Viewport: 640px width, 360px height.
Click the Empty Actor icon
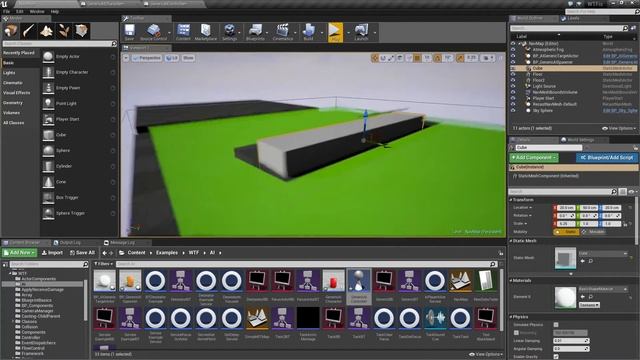pos(48,56)
